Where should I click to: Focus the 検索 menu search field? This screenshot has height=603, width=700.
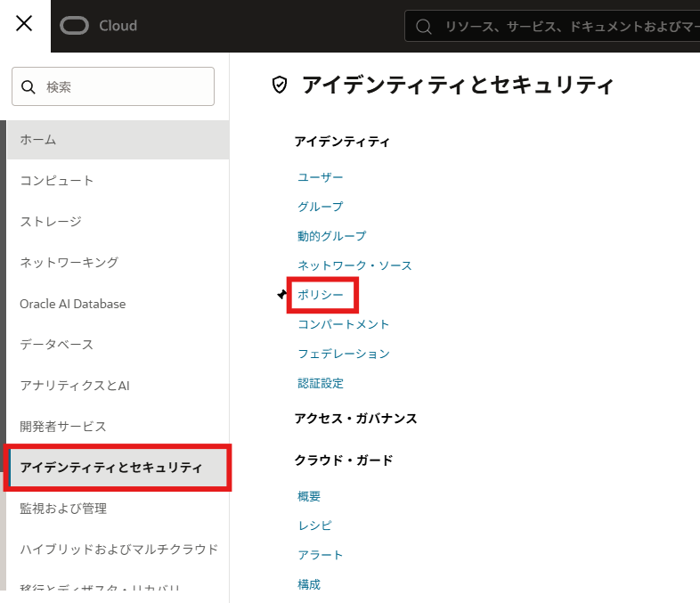tap(113, 86)
